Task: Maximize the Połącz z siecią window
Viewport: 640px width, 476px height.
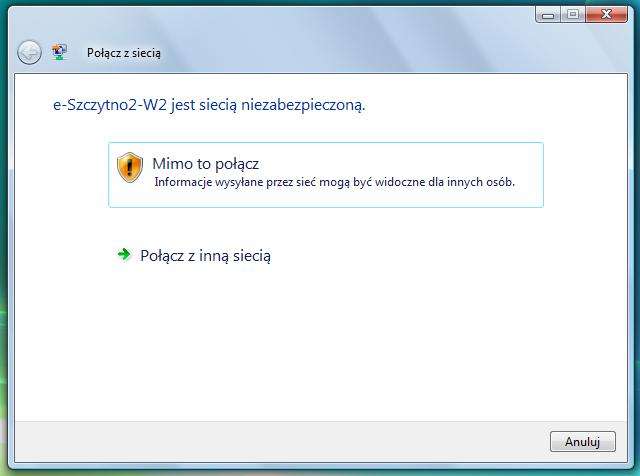Action: [x=573, y=15]
